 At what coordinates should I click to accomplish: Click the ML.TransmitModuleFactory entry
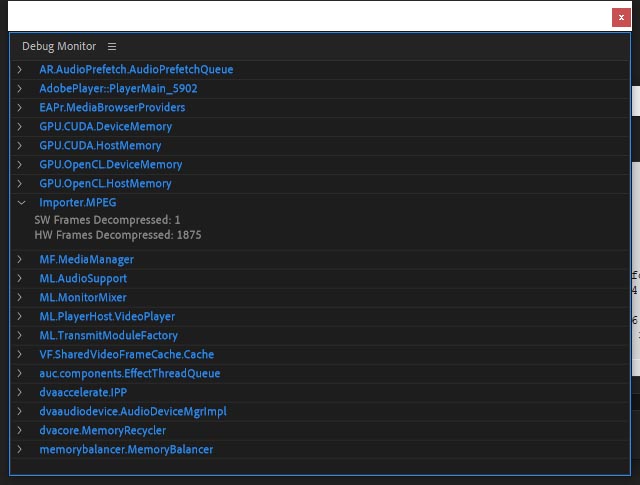tap(108, 336)
